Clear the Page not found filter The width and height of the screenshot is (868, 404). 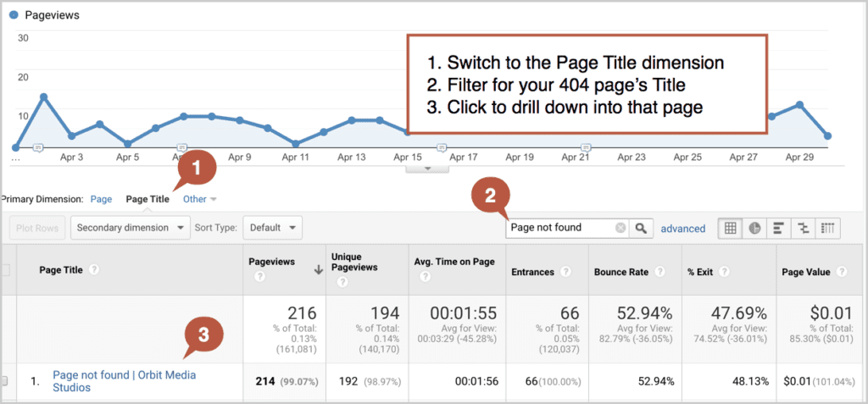(x=620, y=228)
